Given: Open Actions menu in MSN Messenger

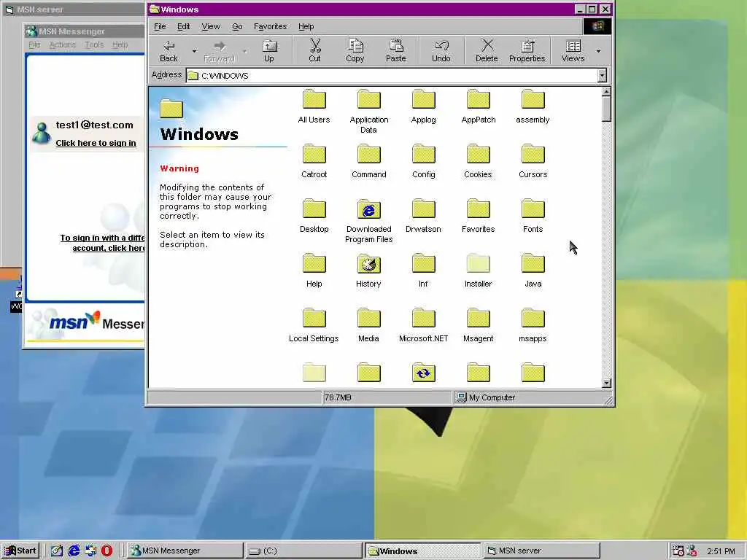Looking at the screenshot, I should click(x=63, y=44).
